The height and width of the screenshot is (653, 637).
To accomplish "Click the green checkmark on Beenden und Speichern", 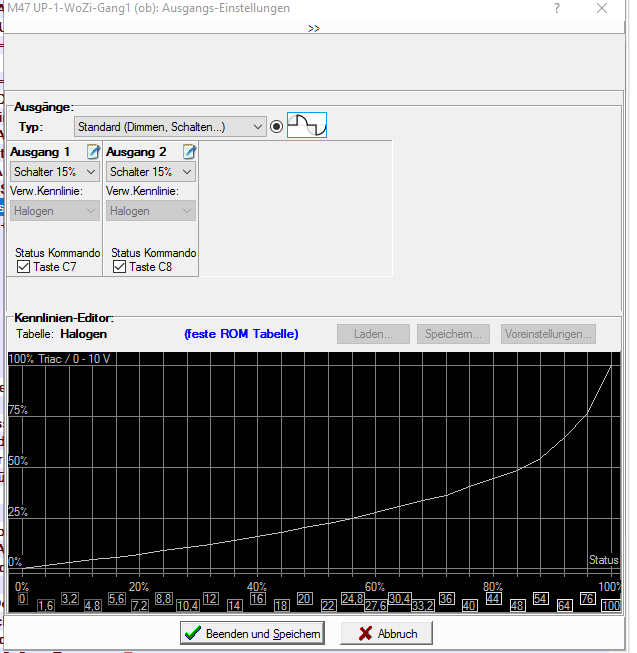I will [x=192, y=633].
